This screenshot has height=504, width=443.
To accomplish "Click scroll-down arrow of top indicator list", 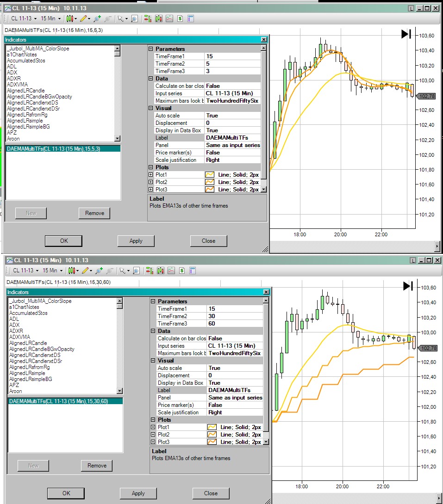I will click(x=118, y=139).
